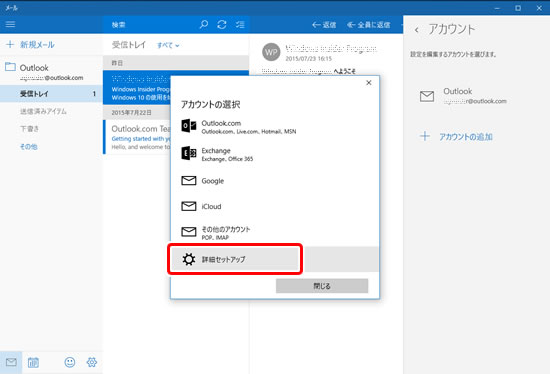Image resolution: width=550 pixels, height=374 pixels.
Task: Reply to all recipients
Action: click(369, 25)
